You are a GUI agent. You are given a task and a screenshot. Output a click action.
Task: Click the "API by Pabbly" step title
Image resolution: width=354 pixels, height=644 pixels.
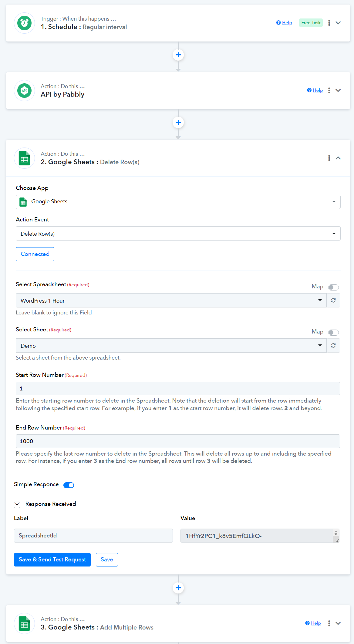point(62,95)
